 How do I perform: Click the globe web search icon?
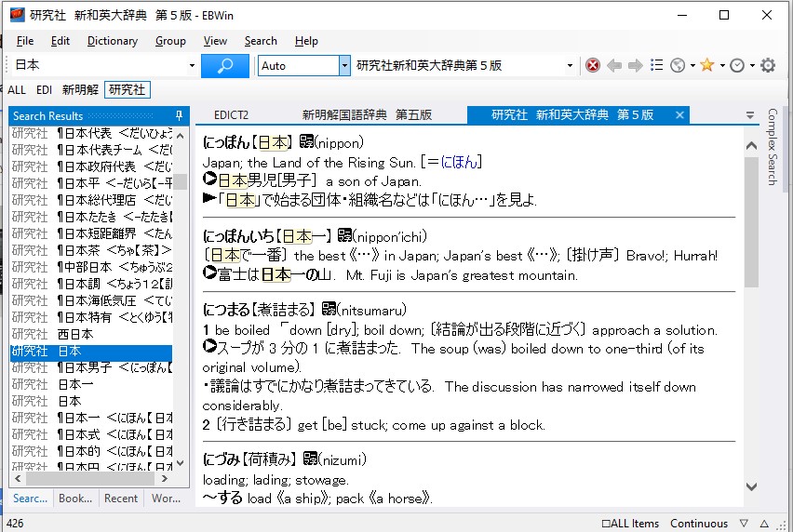tap(678, 65)
